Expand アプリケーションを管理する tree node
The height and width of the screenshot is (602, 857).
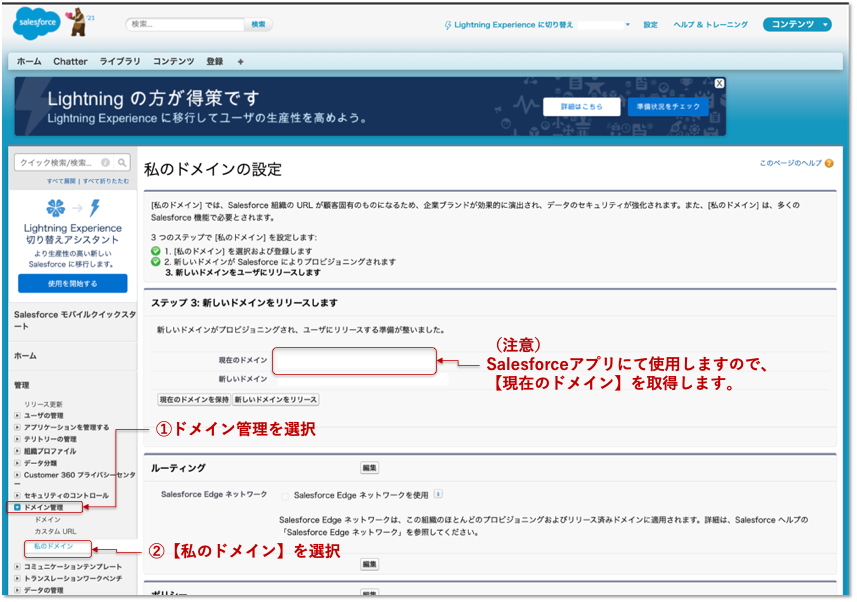click(17, 427)
